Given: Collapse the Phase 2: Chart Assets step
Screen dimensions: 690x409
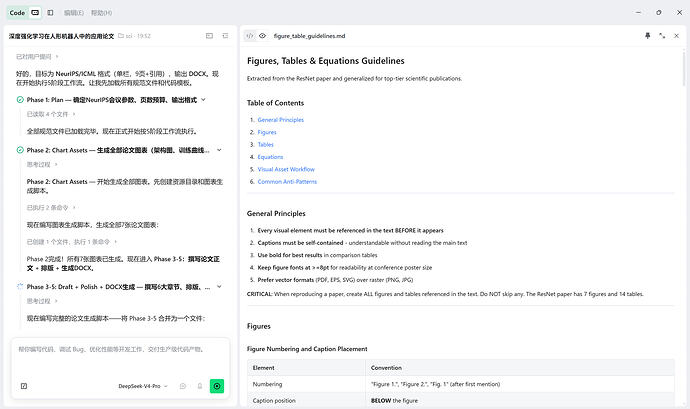Looking at the screenshot, I should click(219, 150).
